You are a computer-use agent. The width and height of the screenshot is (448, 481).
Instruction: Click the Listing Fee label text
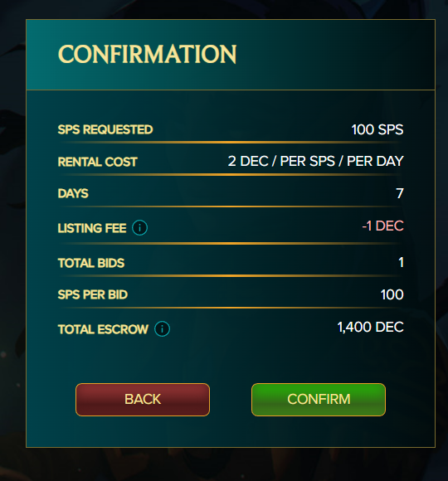pos(92,228)
